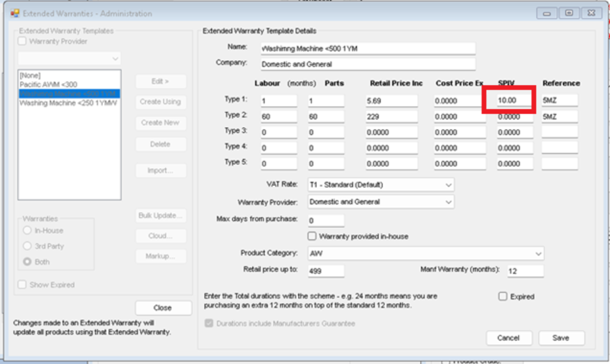
Task: Click the Type 2 Labour field
Action: 279,116
